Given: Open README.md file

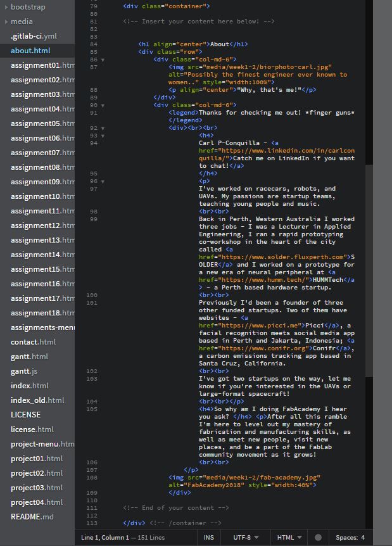Looking at the screenshot, I should pyautogui.click(x=32, y=517).
